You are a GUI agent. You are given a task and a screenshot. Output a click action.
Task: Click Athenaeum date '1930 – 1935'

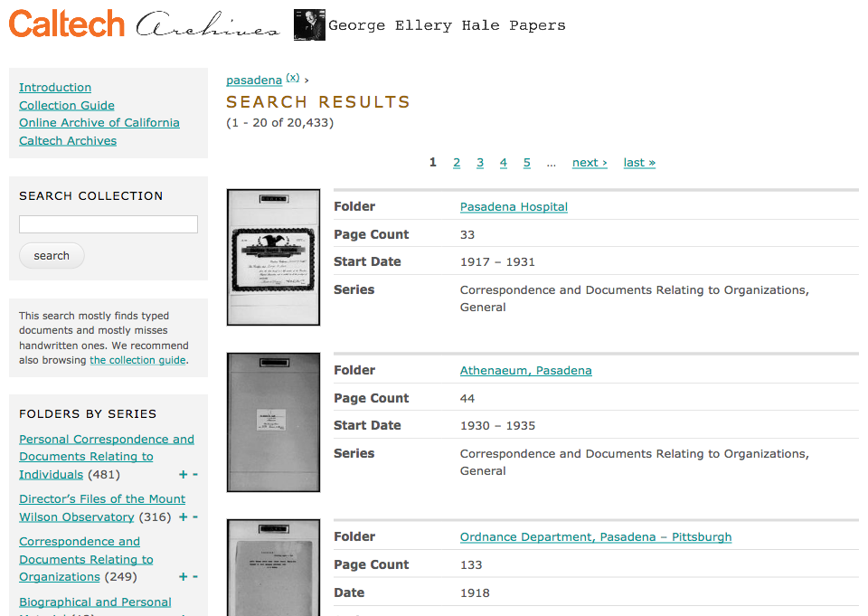[497, 425]
